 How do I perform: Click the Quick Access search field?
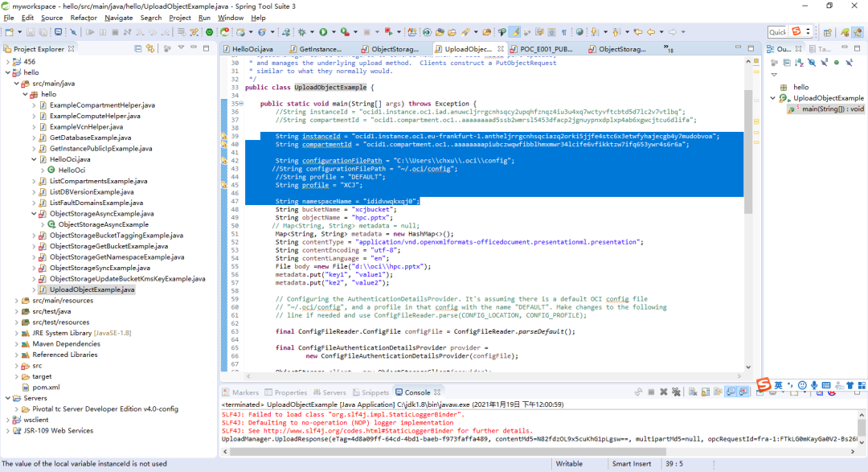(776, 32)
